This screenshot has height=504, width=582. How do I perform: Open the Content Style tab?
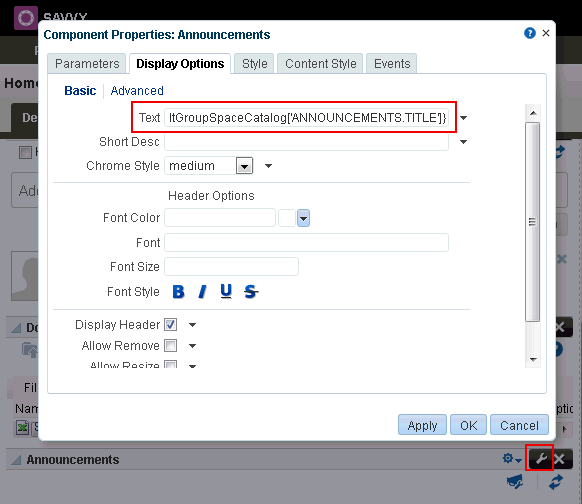click(321, 63)
